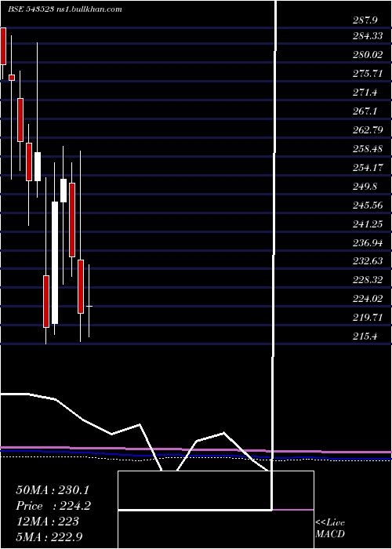
Task: Select the 228.32 price axis label
Action: tap(368, 280)
